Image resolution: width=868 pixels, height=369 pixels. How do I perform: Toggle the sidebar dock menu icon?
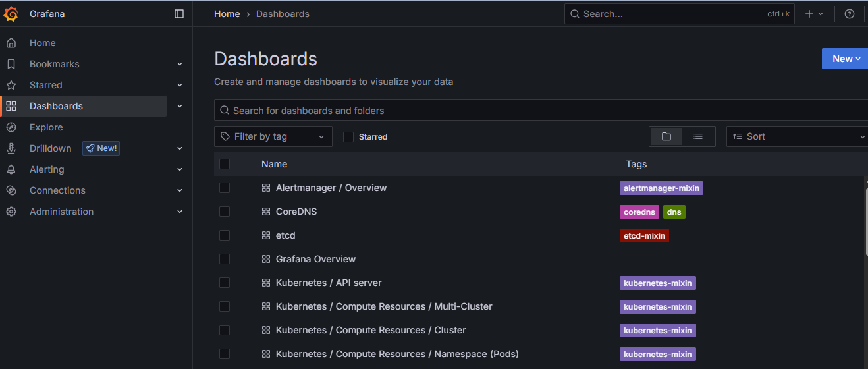(179, 14)
